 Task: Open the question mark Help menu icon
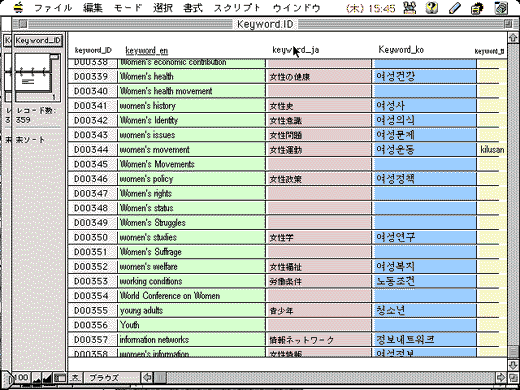pyautogui.click(x=432, y=8)
